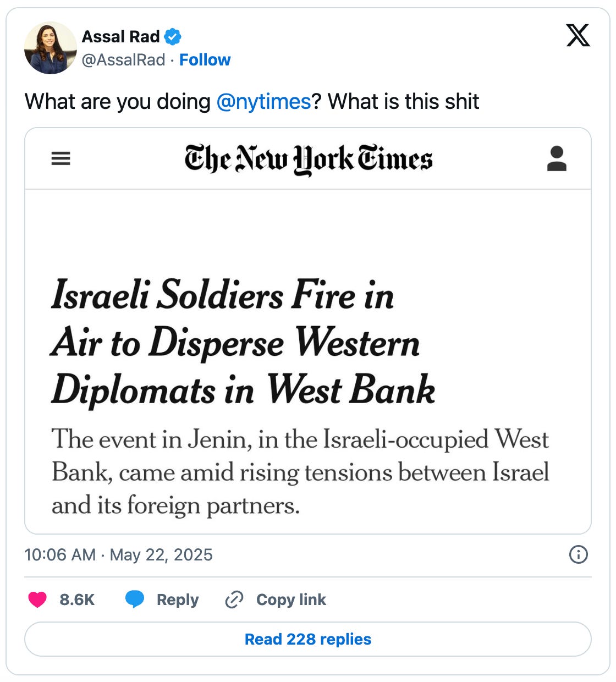The width and height of the screenshot is (616, 682).
Task: Open the @AssalRad handle
Action: (x=123, y=59)
